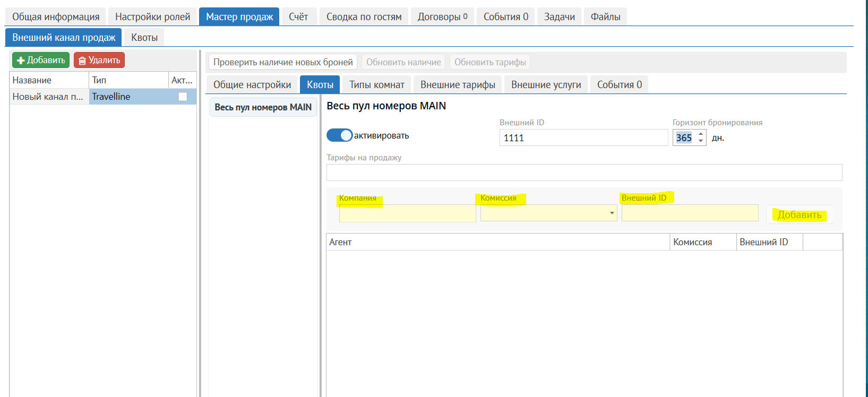
Task: Open the Комиссия dropdown
Action: [612, 213]
